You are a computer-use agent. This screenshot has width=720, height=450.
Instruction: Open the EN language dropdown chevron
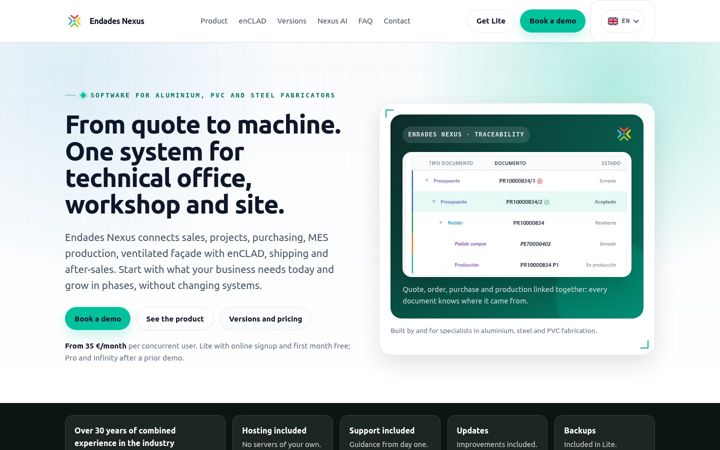(x=636, y=21)
